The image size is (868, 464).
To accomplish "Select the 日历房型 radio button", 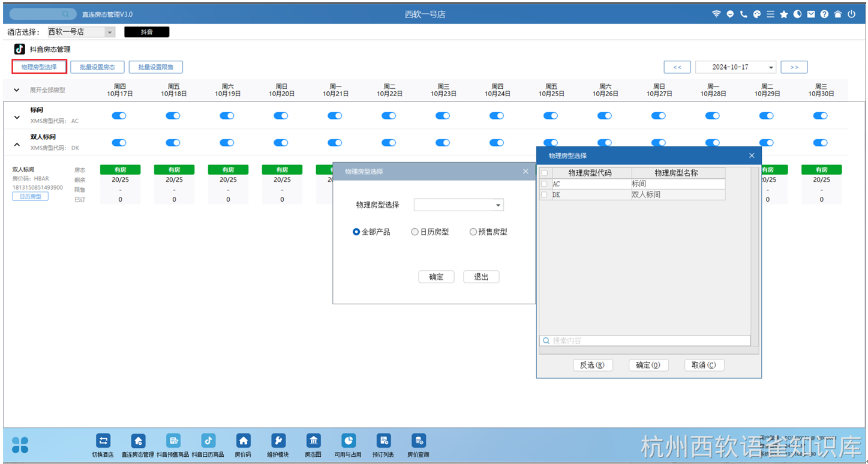I will pos(415,232).
